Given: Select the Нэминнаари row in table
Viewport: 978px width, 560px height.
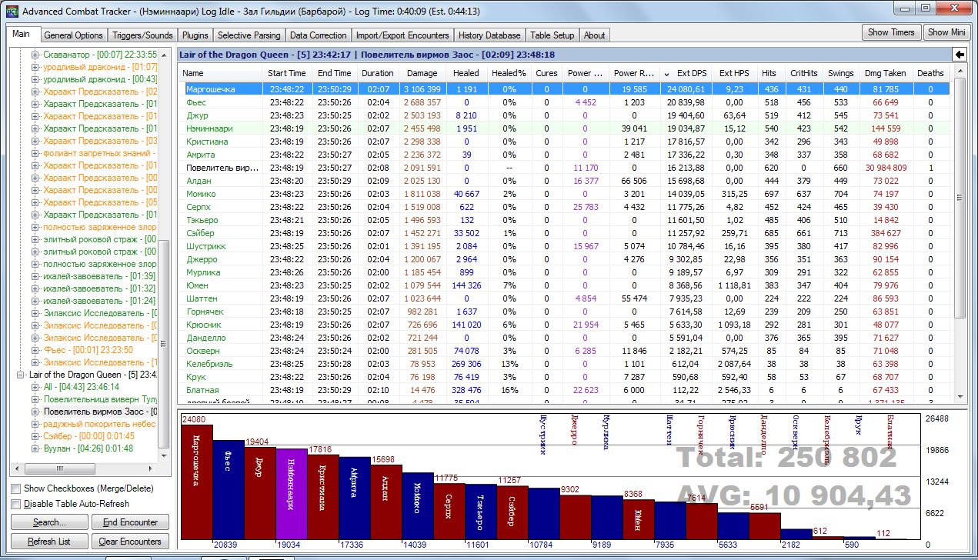Looking at the screenshot, I should pyautogui.click(x=566, y=128).
